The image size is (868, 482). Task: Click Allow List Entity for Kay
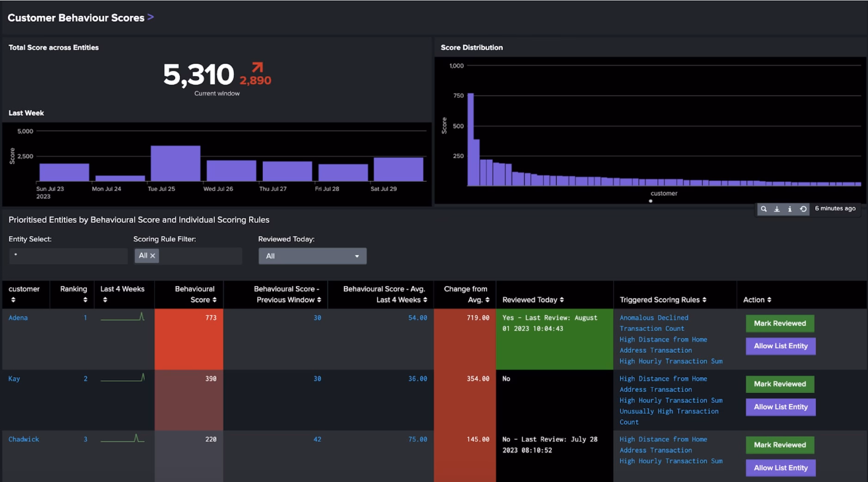pyautogui.click(x=780, y=407)
